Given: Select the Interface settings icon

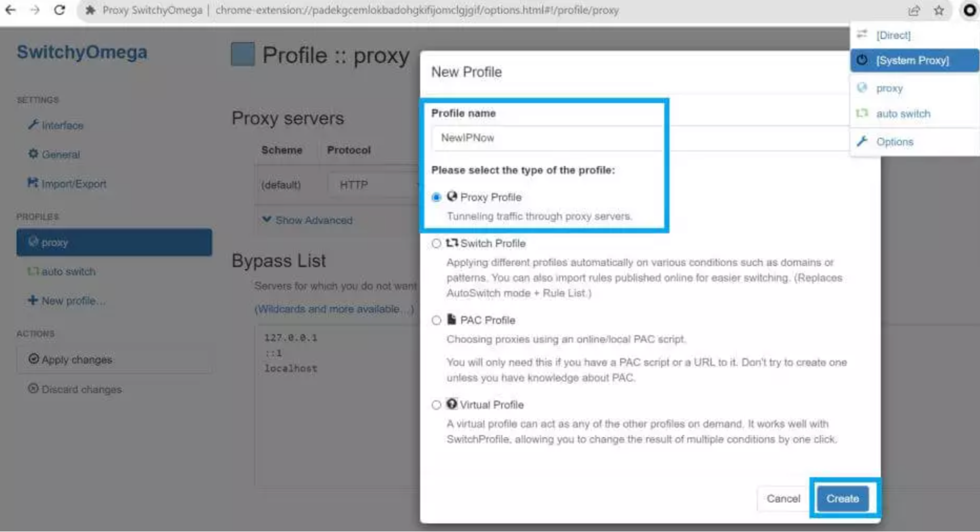Looking at the screenshot, I should 33,125.
